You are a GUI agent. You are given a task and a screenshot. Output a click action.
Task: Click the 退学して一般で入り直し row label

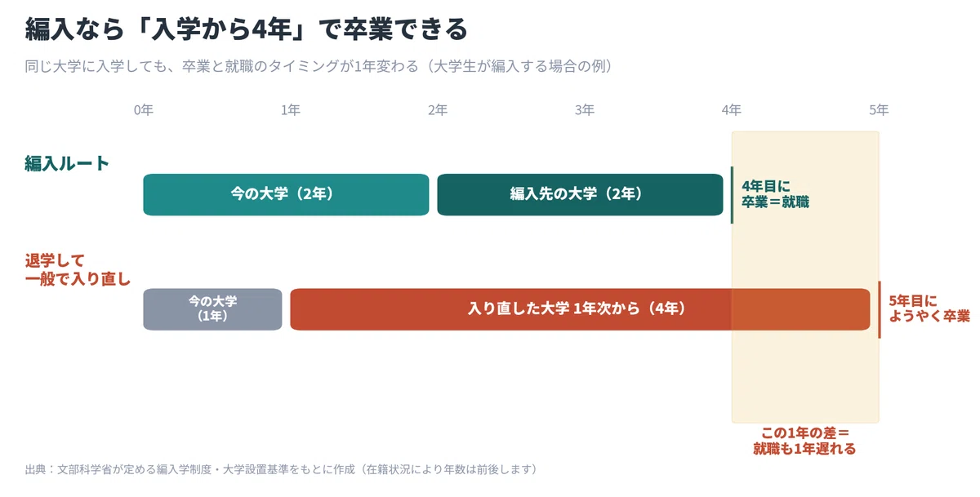[x=78, y=270]
